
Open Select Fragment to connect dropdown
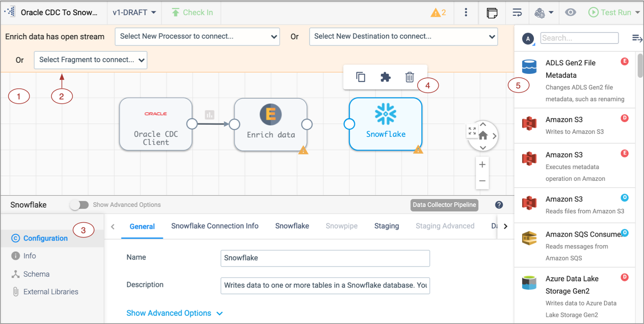point(91,60)
